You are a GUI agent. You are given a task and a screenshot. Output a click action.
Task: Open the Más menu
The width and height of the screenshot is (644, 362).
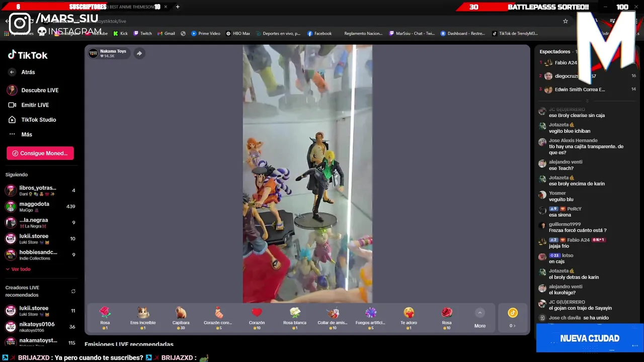point(20,134)
